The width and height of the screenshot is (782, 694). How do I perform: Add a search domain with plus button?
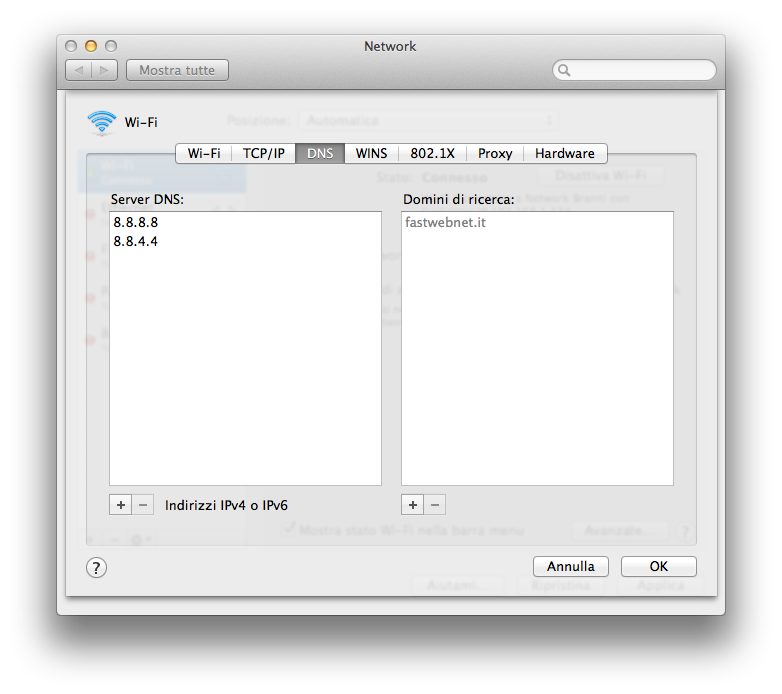tap(412, 505)
